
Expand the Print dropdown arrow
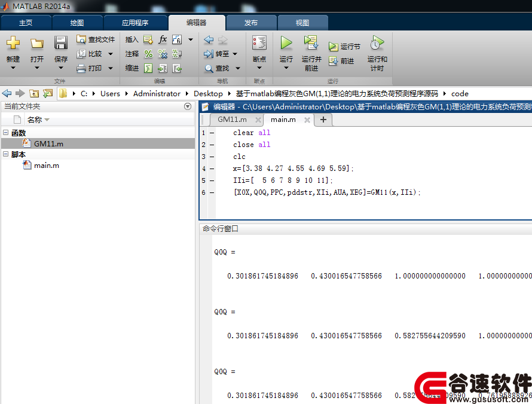(x=110, y=68)
